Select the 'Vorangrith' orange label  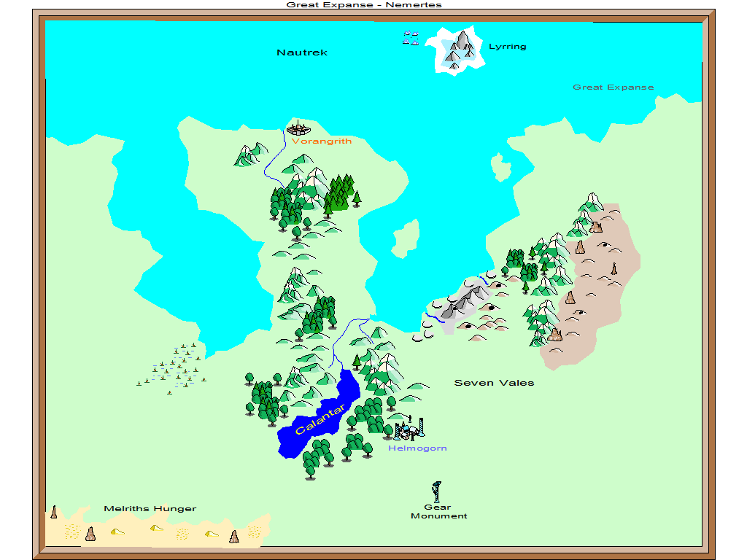coord(322,141)
